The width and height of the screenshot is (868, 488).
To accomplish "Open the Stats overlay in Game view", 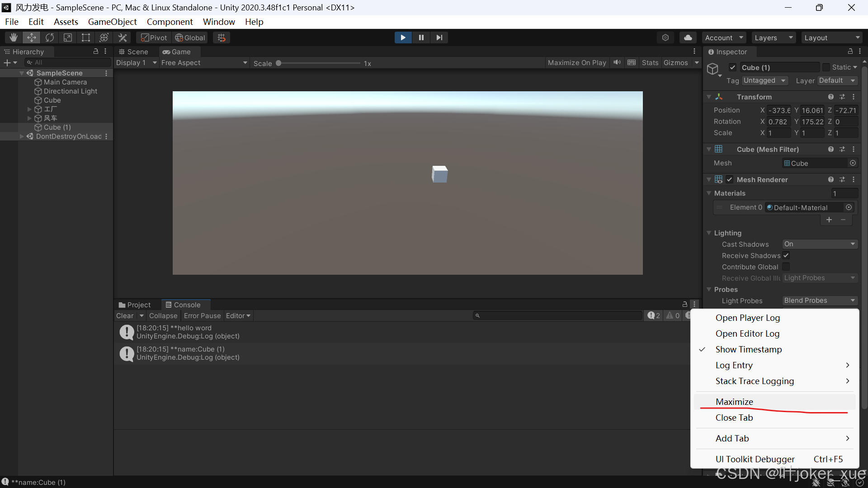I will (x=650, y=62).
